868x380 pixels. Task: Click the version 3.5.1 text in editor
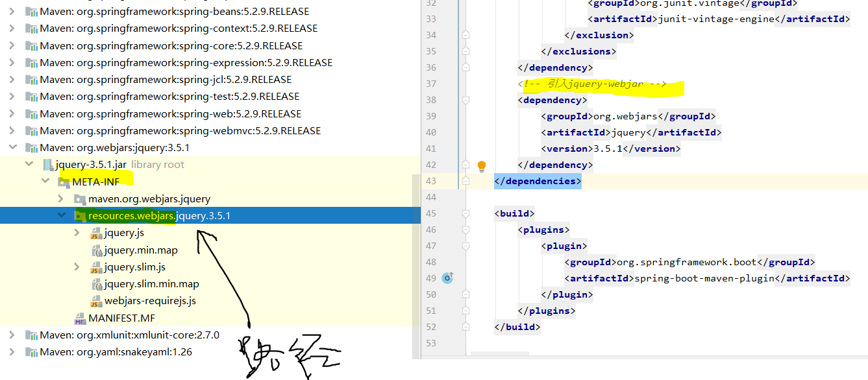[608, 148]
